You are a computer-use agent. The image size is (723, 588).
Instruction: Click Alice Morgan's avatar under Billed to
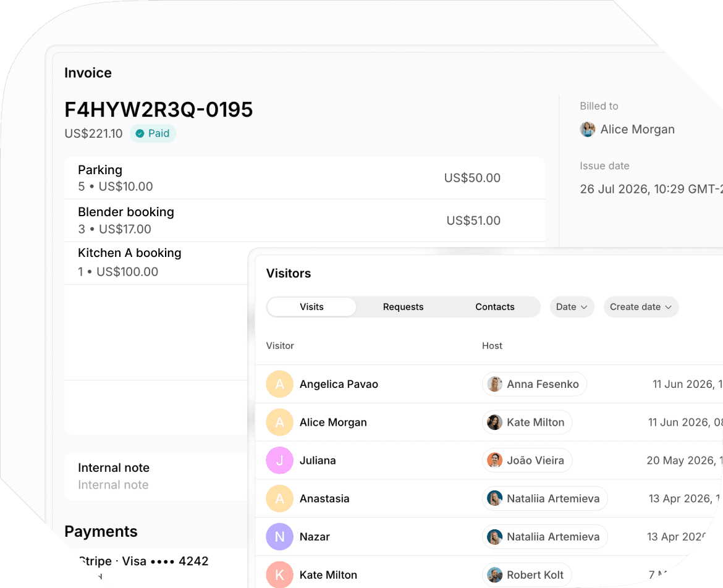coord(588,130)
